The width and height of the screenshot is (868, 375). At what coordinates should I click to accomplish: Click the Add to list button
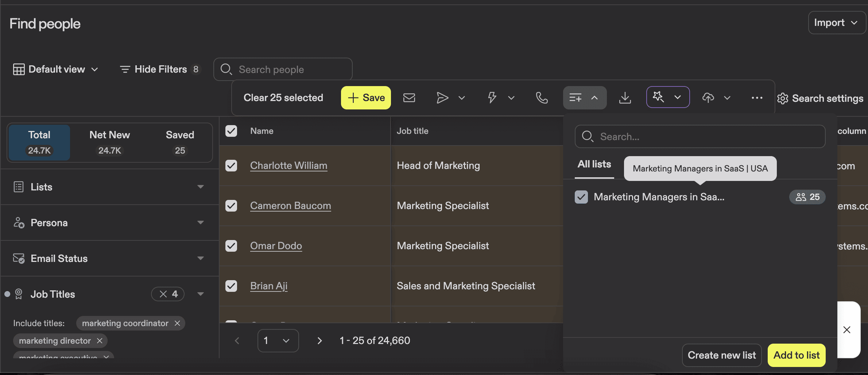797,355
